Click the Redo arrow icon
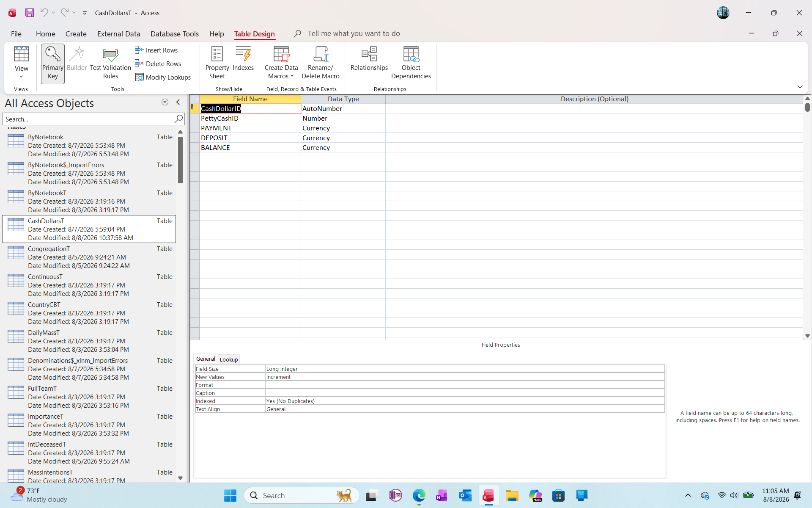The image size is (812, 508). tap(64, 13)
